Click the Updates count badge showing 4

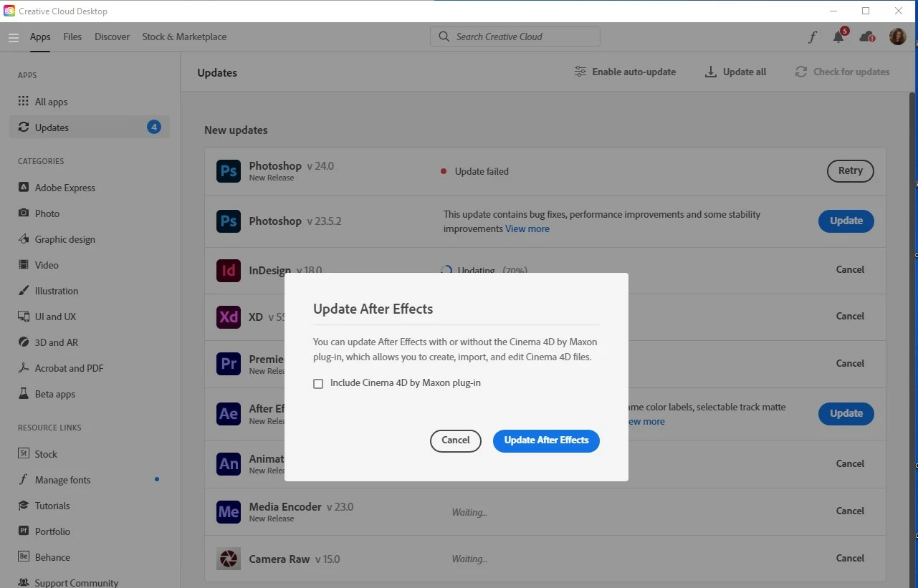154,127
